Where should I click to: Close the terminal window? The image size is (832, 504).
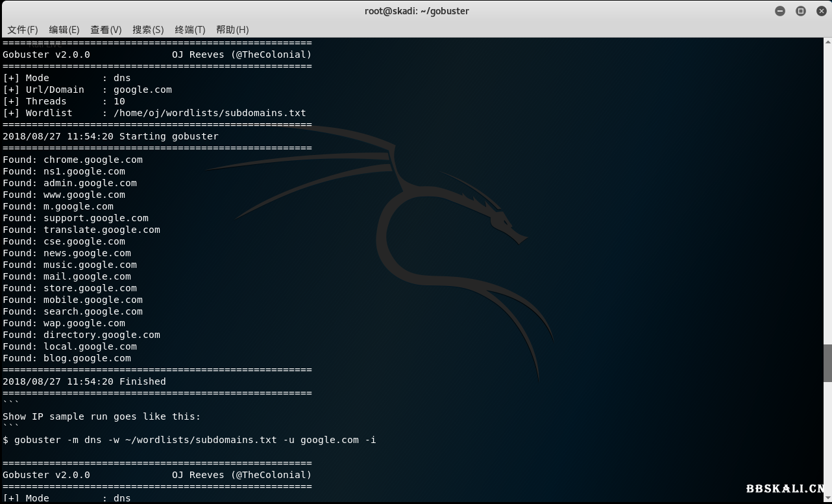(821, 11)
